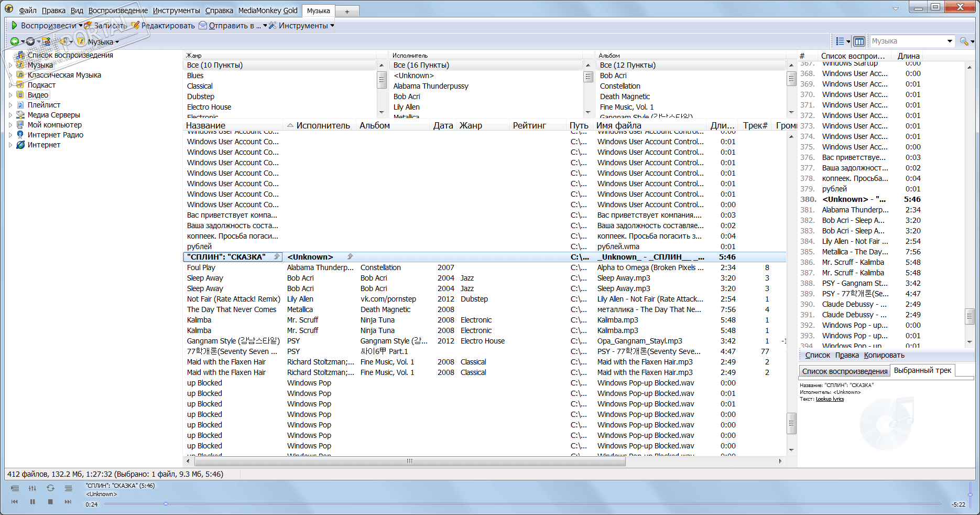Image resolution: width=980 pixels, height=515 pixels.
Task: Sort tracks by the Альбом column header
Action: tap(394, 125)
